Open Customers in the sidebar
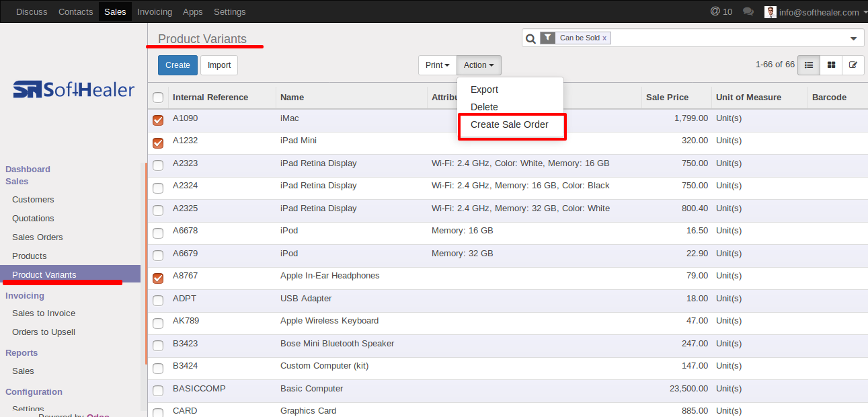 click(33, 200)
